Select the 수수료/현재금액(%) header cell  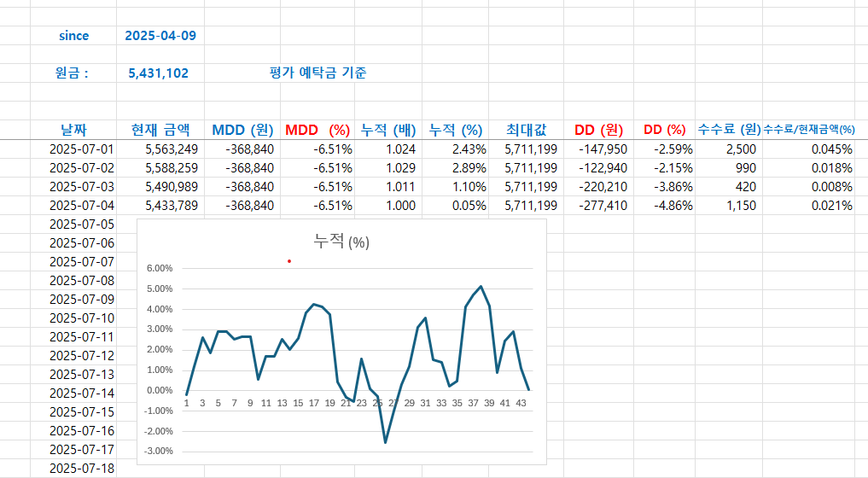pos(809,130)
